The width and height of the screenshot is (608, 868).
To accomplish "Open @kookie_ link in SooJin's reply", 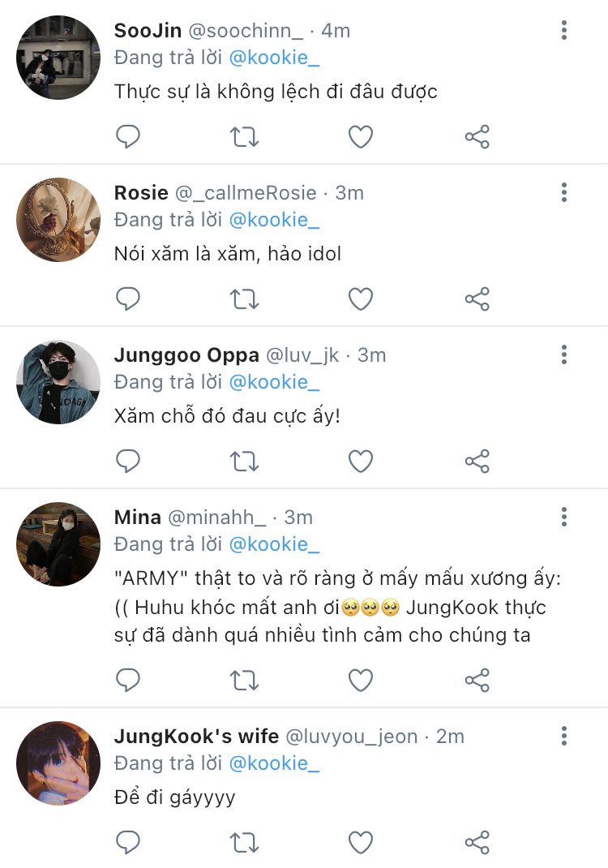I will (274, 58).
